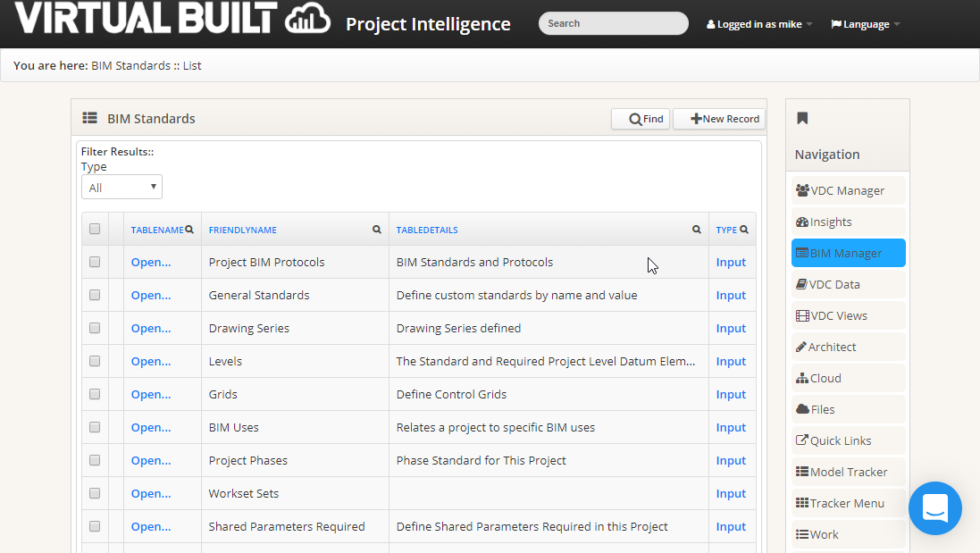
Task: Open VDC Manager in navigation
Action: pos(848,190)
